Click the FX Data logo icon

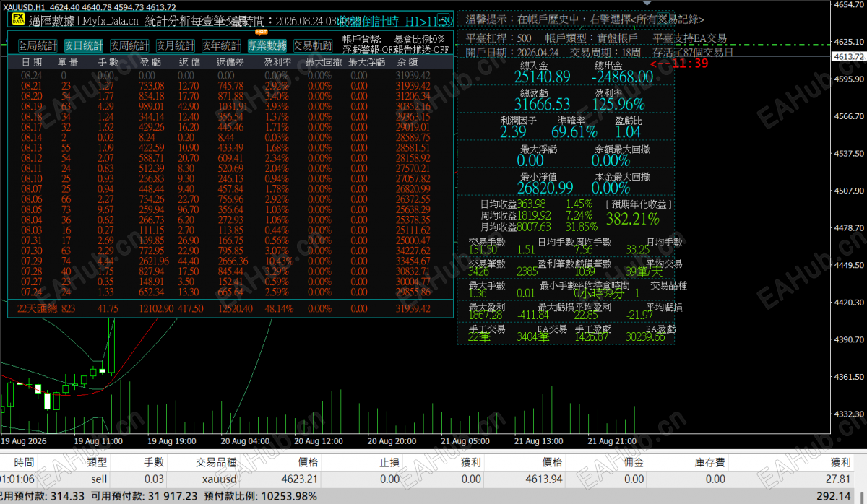click(x=17, y=21)
